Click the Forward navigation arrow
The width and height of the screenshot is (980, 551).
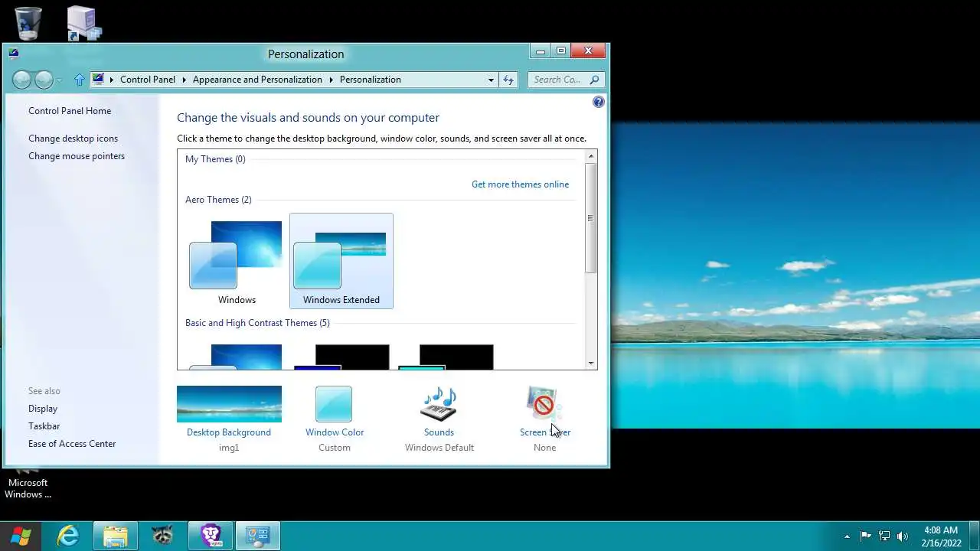(44, 80)
